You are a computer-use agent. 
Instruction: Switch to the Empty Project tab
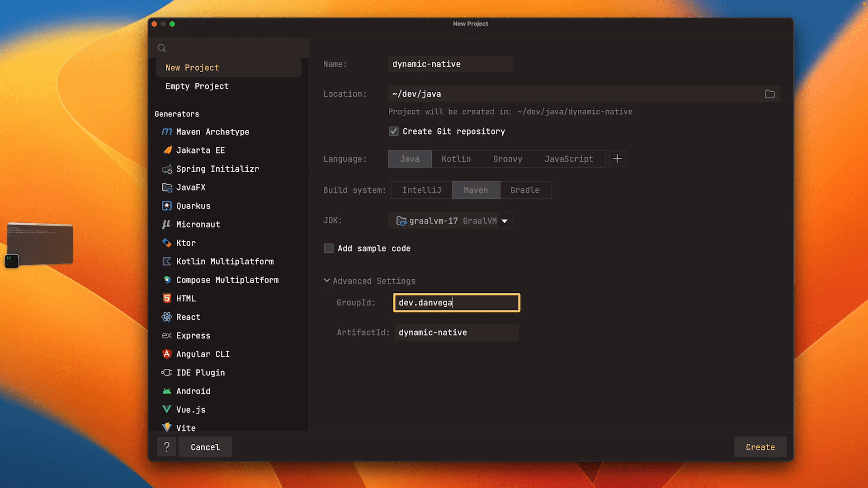tap(197, 86)
